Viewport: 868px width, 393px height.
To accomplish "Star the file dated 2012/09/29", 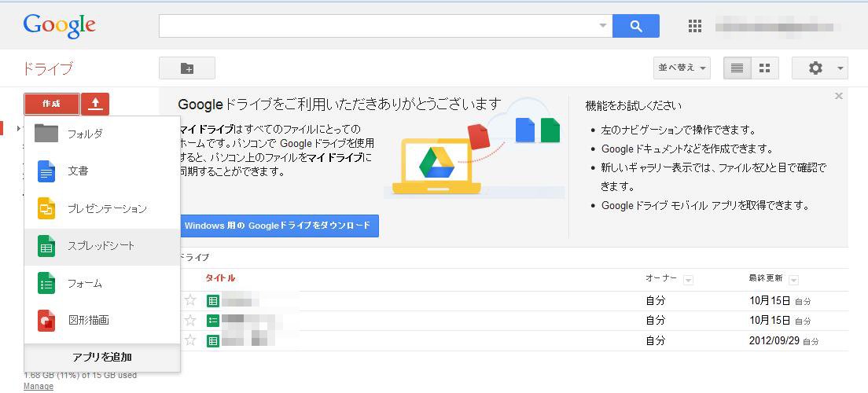I will pyautogui.click(x=190, y=340).
